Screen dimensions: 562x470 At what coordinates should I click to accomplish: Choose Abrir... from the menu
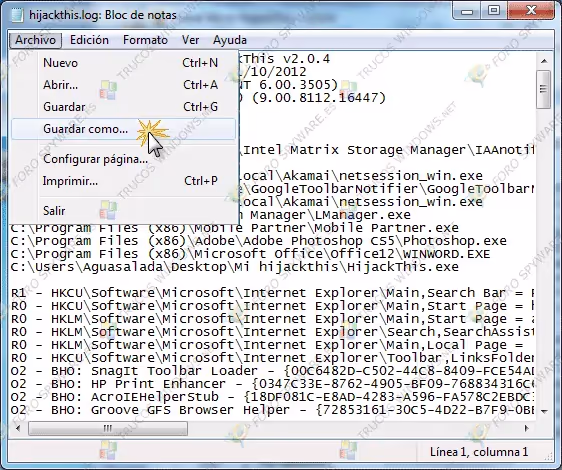(124, 85)
